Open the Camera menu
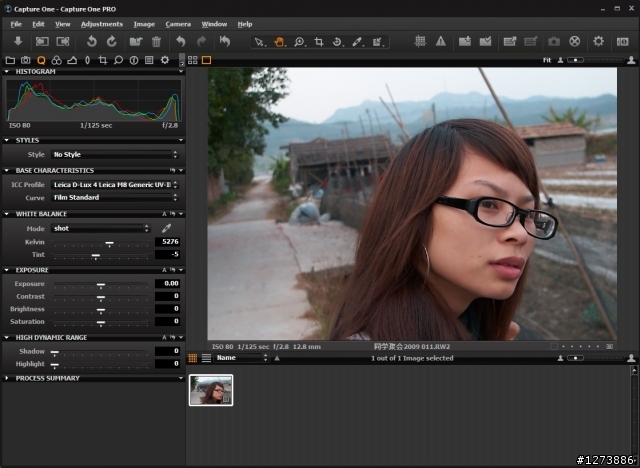This screenshot has width=640, height=468. [178, 24]
